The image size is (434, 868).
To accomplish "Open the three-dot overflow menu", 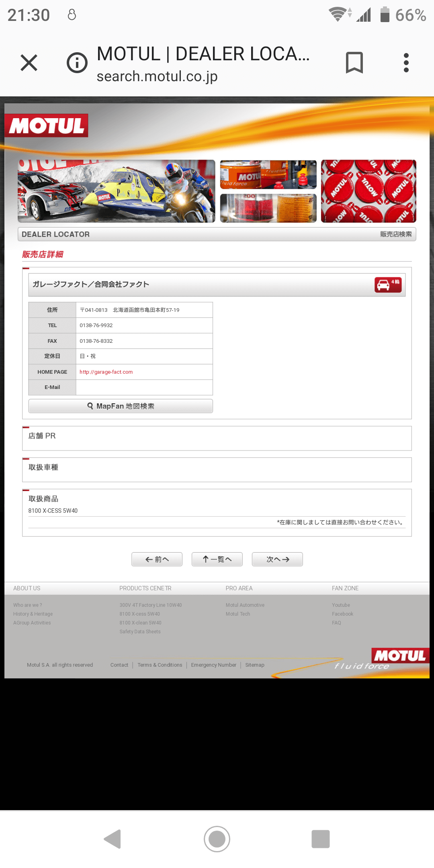I will 406,63.
